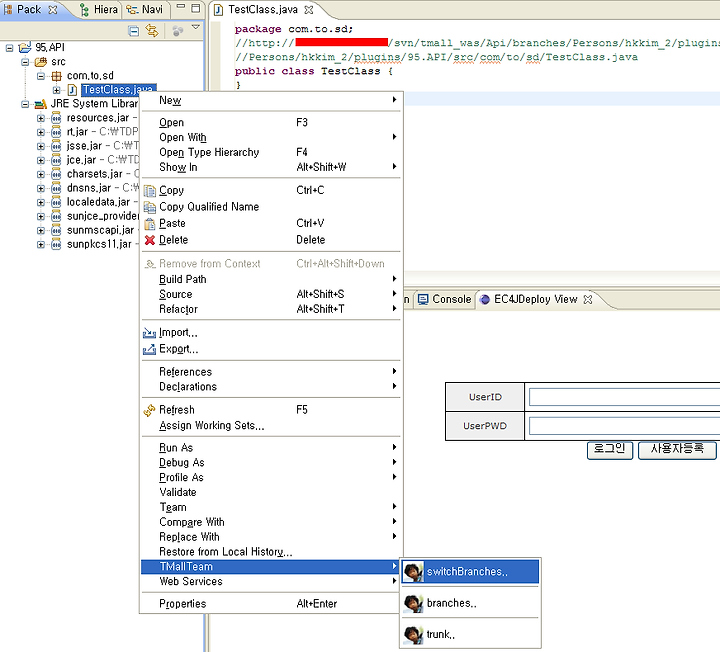Expand the TestClass.java tree node
This screenshot has width=720, height=652.
(x=56, y=90)
